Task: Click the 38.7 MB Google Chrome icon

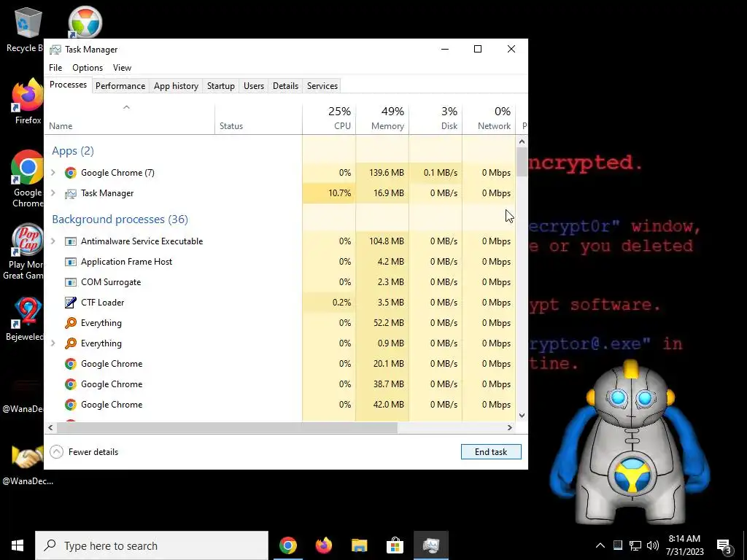Action: point(71,384)
